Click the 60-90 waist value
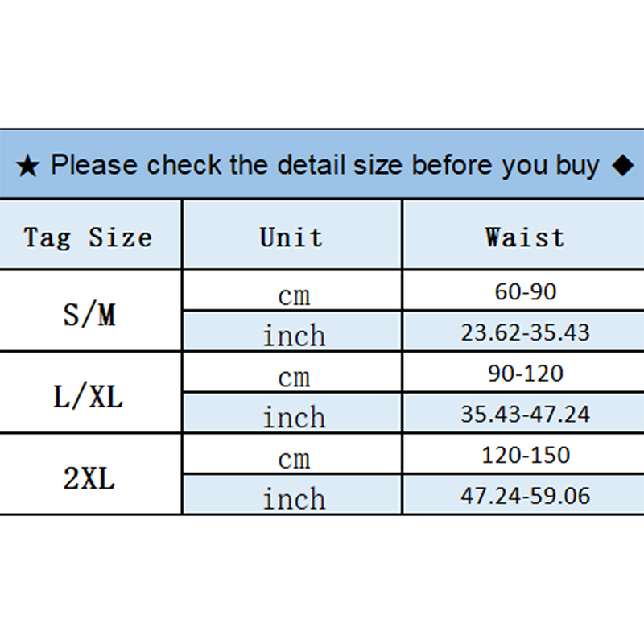 tap(525, 291)
